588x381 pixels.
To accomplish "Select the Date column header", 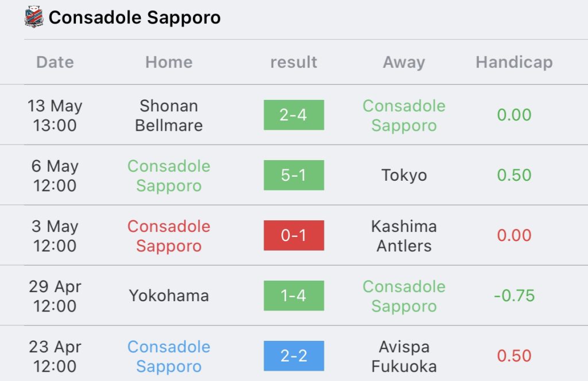I will [55, 62].
